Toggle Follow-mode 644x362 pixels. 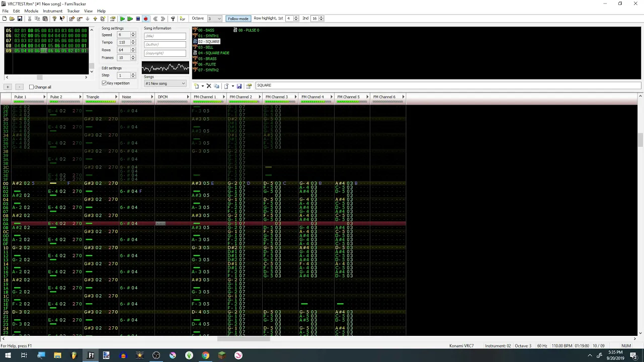pos(238,19)
